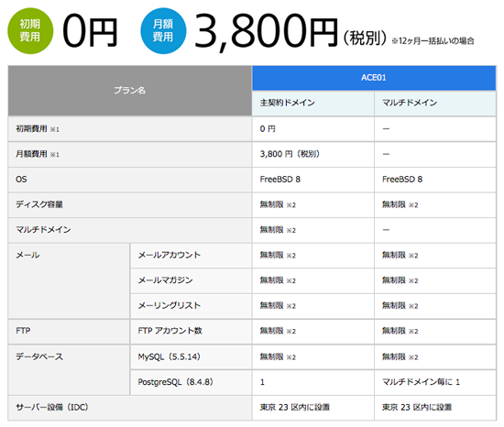Image resolution: width=504 pixels, height=427 pixels.
Task: Click the サーバー設備 (IDC) row label
Action: 52,408
